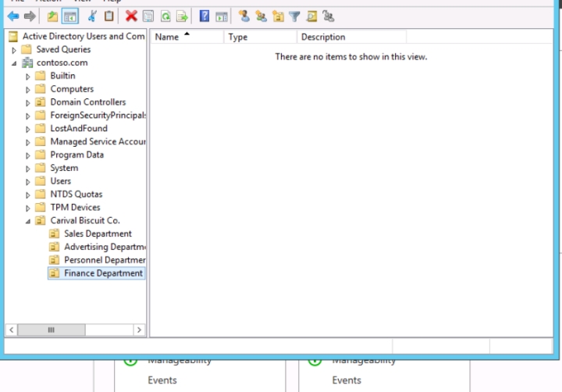Expand the Saved Queries node
This screenshot has width=562, height=392.
[15, 50]
